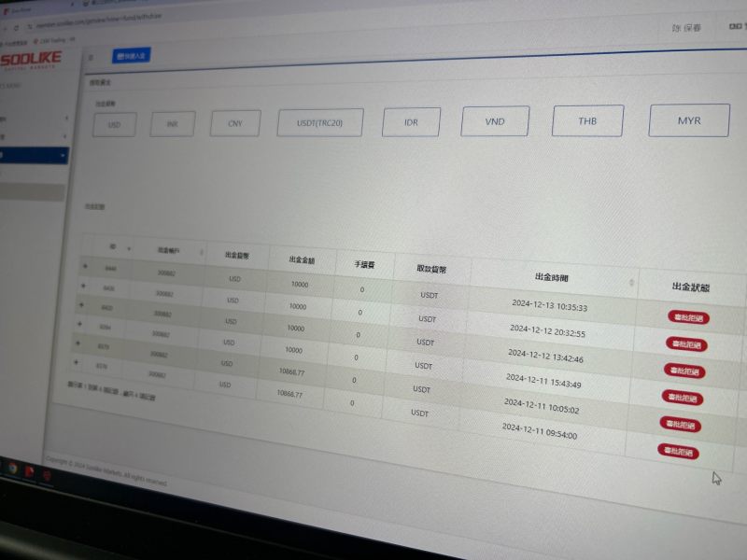Click the 出金金額 column header
747x560 pixels.
[302, 260]
